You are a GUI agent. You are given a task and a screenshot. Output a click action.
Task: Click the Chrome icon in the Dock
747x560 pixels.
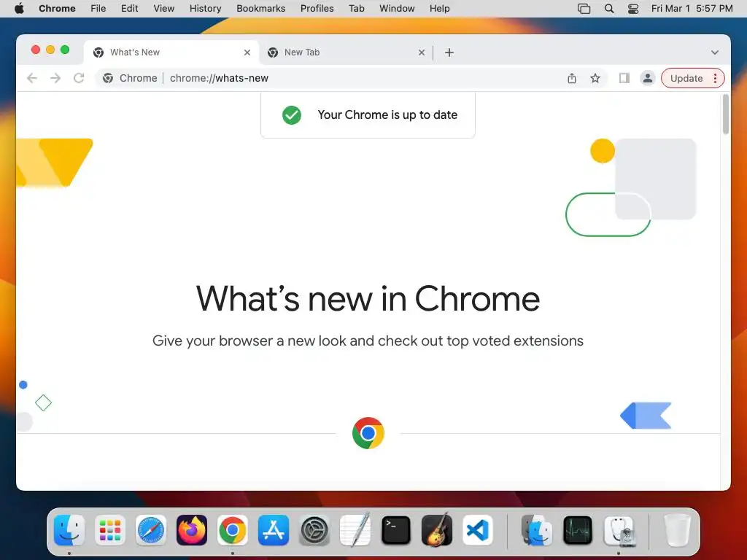(x=233, y=530)
